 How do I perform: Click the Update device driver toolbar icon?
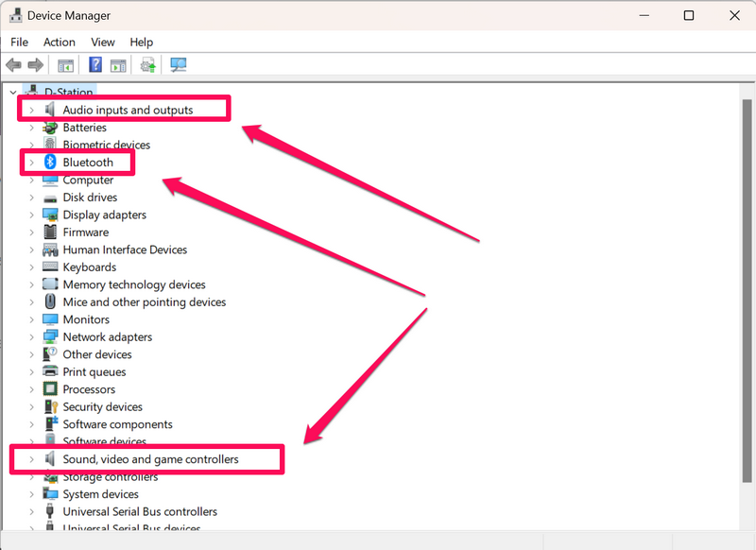(x=147, y=65)
